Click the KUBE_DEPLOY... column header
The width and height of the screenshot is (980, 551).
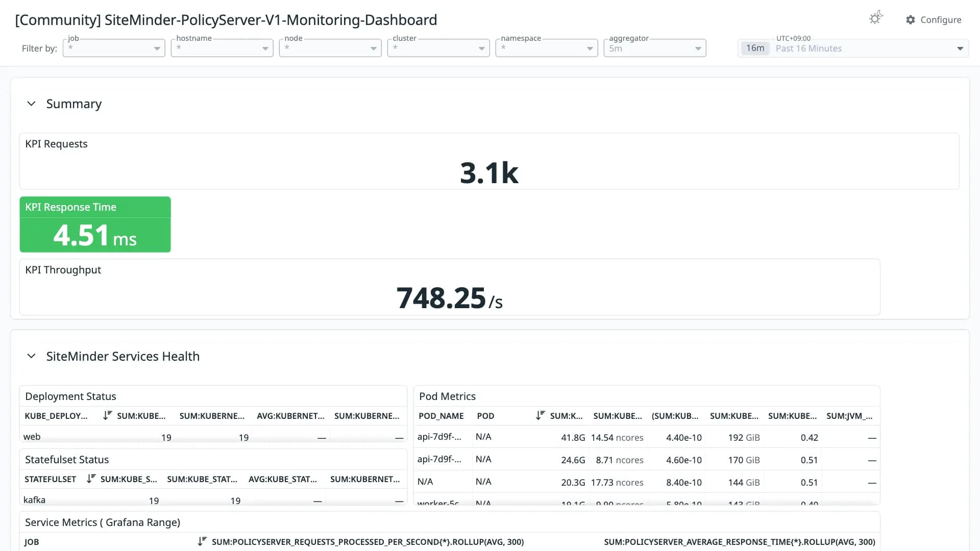pyautogui.click(x=56, y=416)
